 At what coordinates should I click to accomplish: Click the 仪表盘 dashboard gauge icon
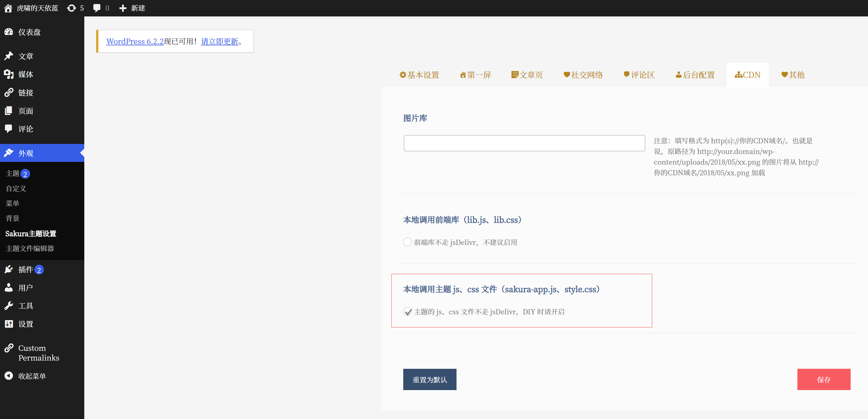click(9, 32)
